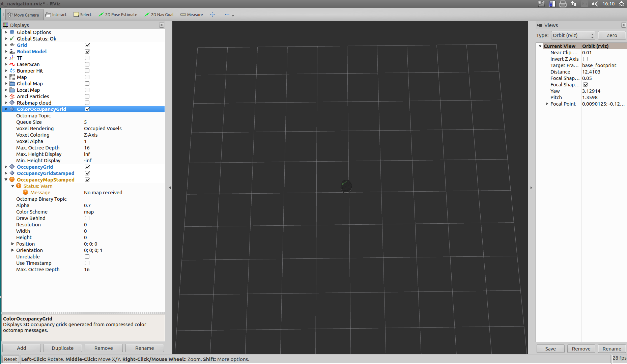Expand the Global Options tree item
The width and height of the screenshot is (627, 364).
6,32
